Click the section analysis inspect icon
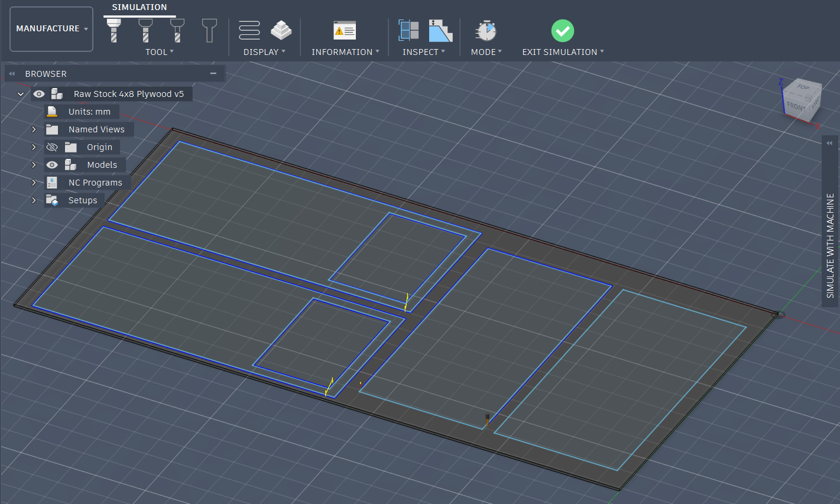 click(408, 30)
